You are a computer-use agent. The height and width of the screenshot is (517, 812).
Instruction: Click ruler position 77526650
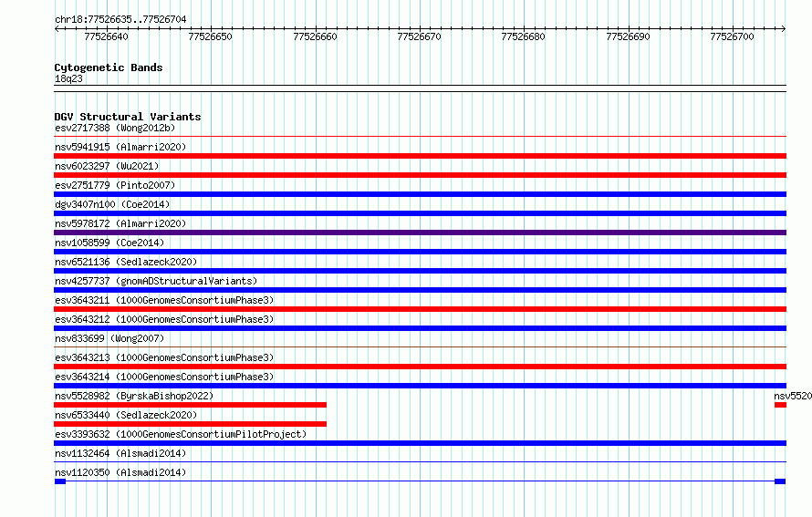point(210,36)
